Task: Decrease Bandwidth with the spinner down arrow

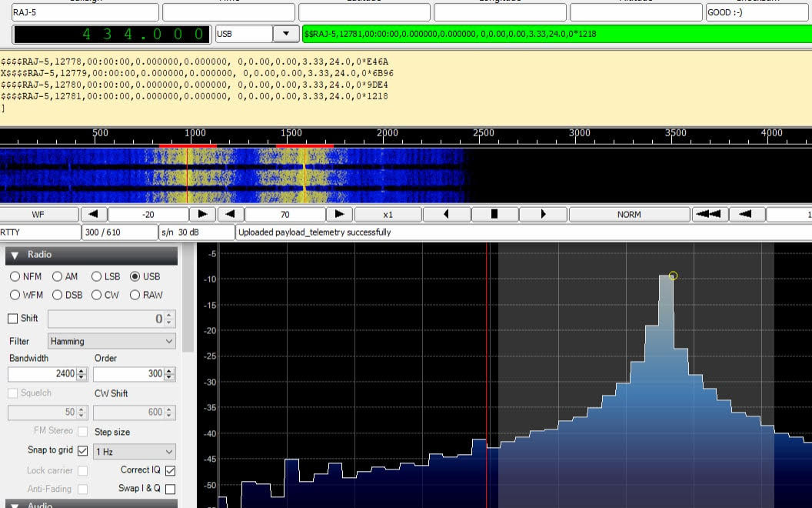Action: pyautogui.click(x=82, y=377)
